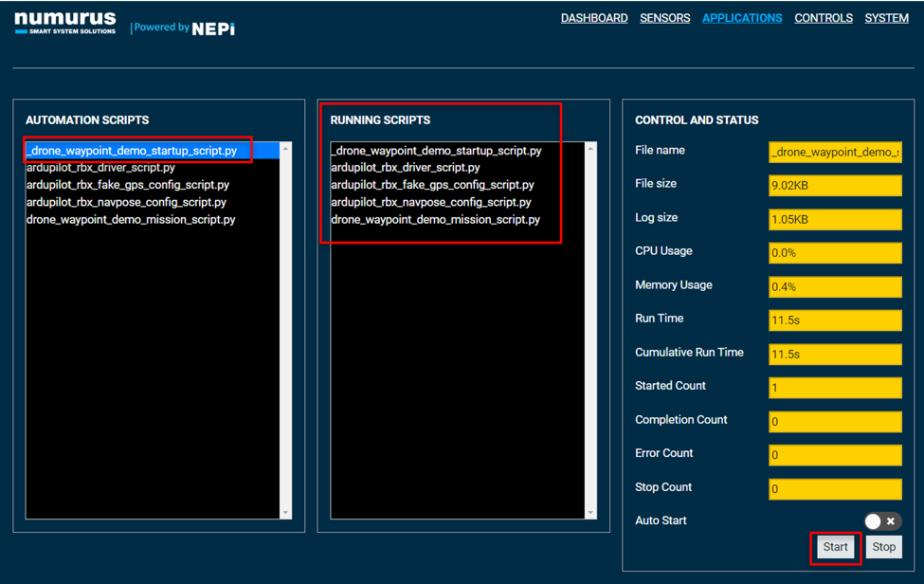Select ardupilot_rbx_navpose_config_script.py in Automation Scripts
This screenshot has width=924, height=584.
point(120,201)
